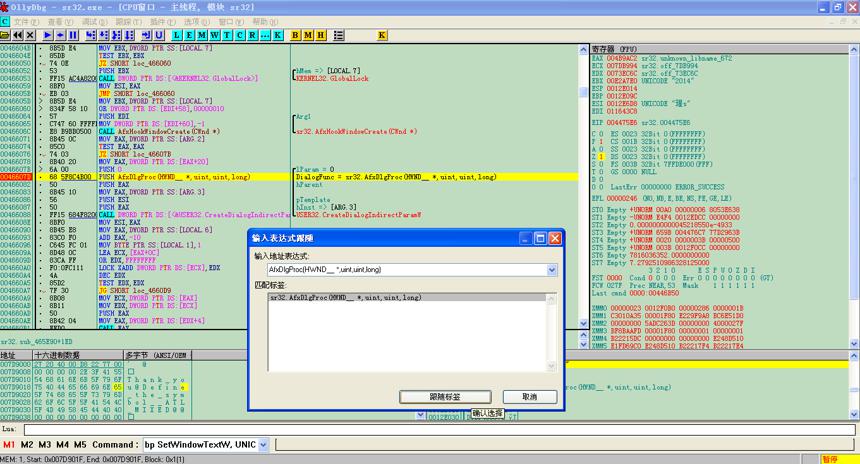Select matched label sr32.AfxDlgProc in list

coord(408,297)
